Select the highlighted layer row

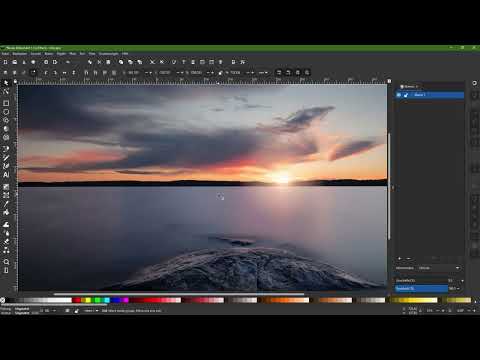[x=430, y=95]
